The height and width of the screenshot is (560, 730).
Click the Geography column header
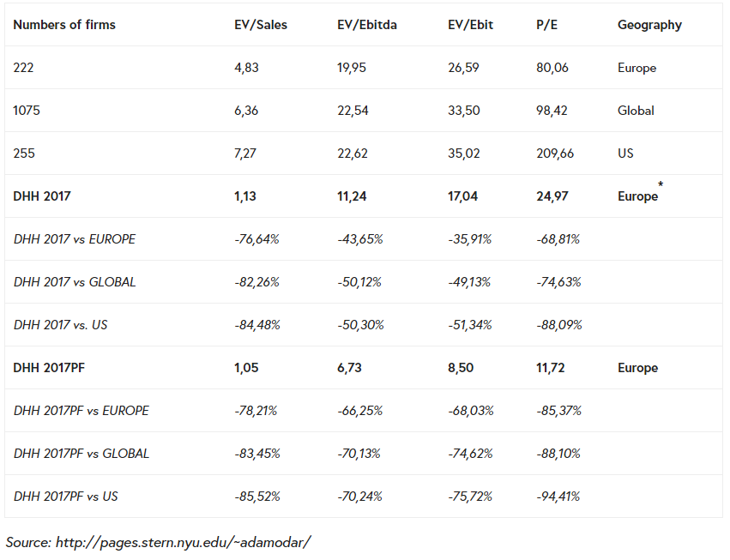click(x=649, y=25)
